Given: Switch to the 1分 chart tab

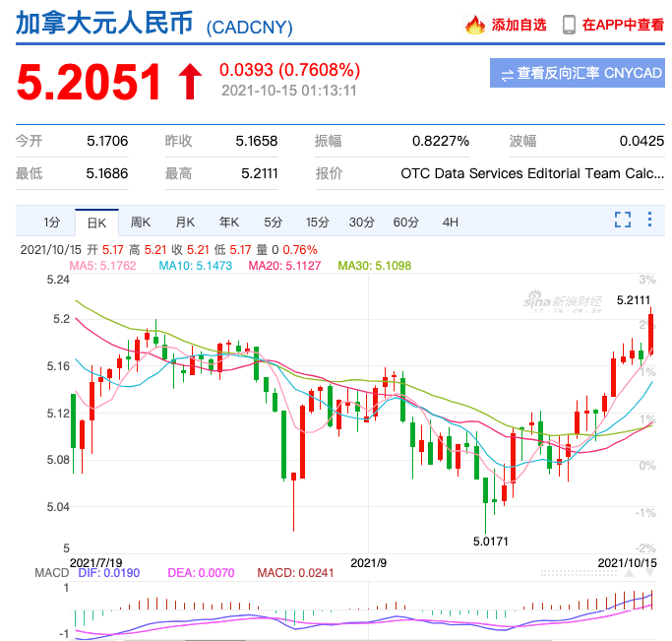Looking at the screenshot, I should 51,222.
